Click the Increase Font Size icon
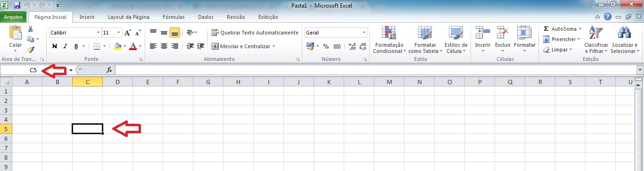The image size is (644, 171). (128, 33)
